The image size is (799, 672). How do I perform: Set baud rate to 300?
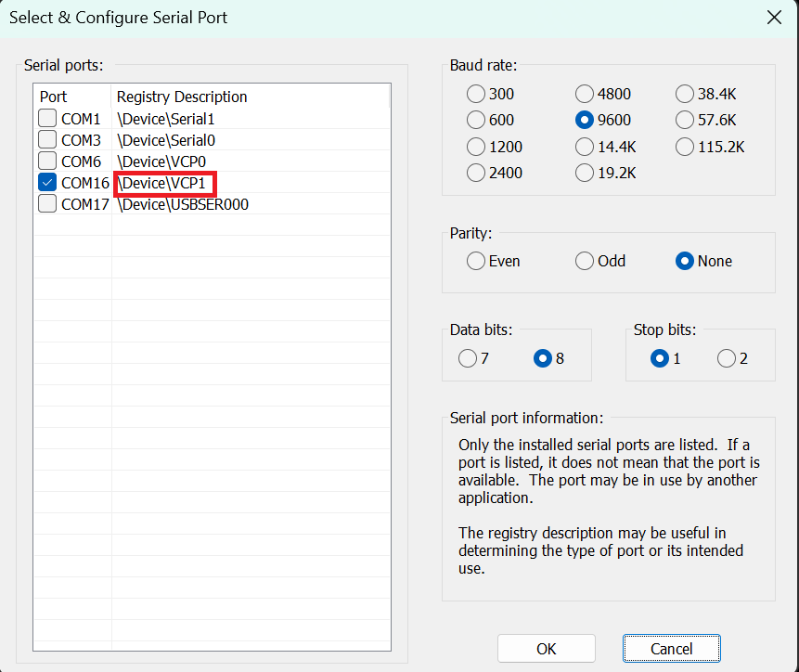476,94
